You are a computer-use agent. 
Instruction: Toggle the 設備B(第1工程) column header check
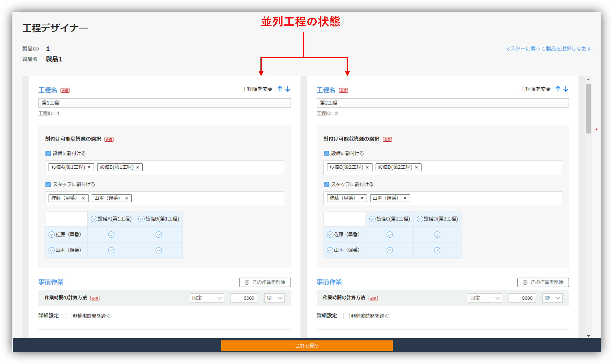(x=141, y=219)
